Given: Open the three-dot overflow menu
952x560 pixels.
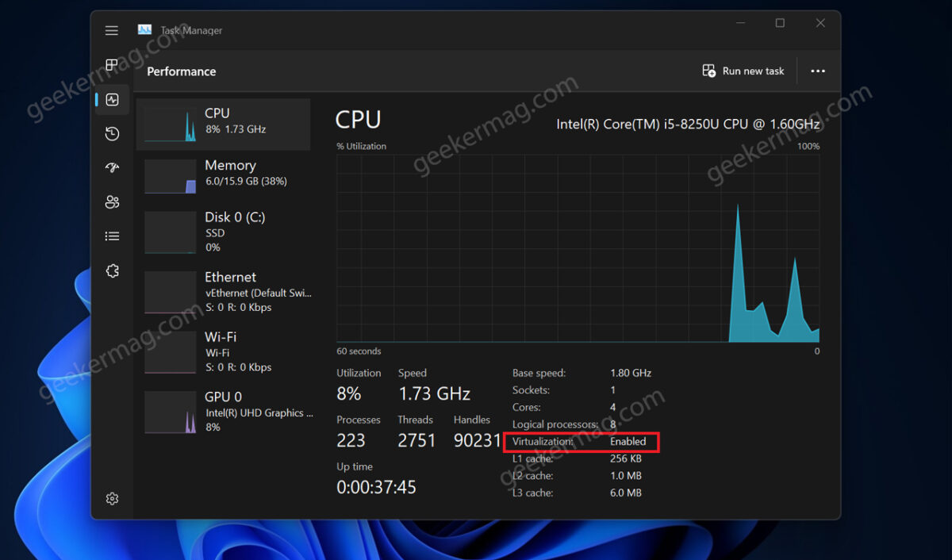Looking at the screenshot, I should [818, 71].
